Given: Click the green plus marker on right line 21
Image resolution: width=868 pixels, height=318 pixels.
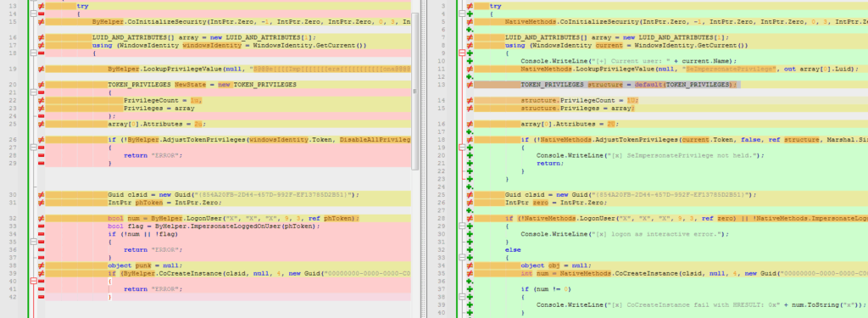Looking at the screenshot, I should click(470, 164).
